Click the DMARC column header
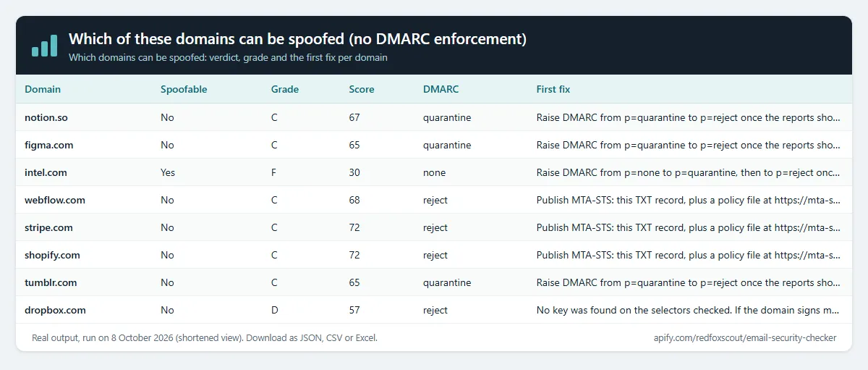The image size is (868, 370). pyautogui.click(x=441, y=90)
